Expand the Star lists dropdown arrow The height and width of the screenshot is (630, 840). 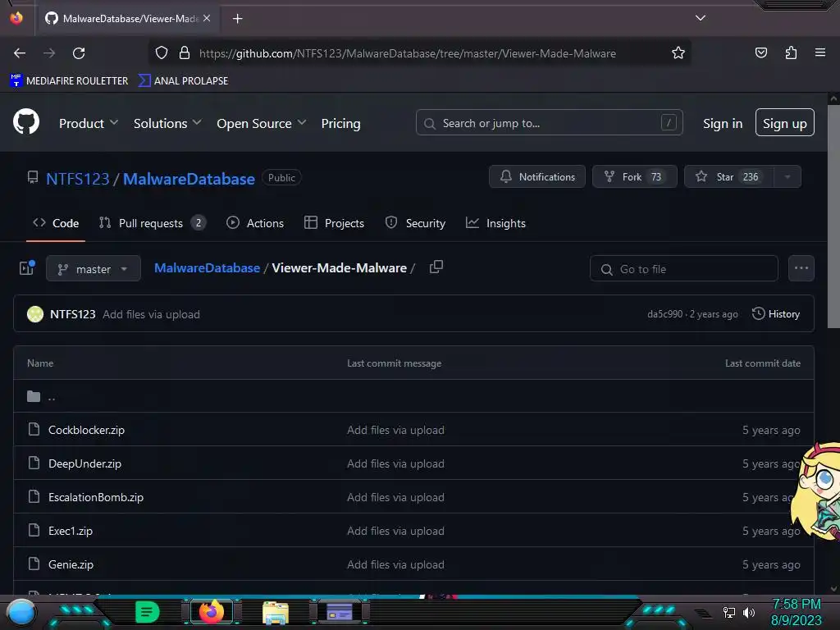pos(787,177)
